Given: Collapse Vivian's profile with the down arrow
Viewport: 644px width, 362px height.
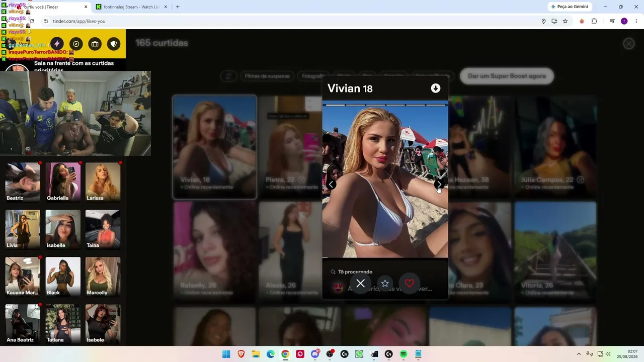Looking at the screenshot, I should (436, 88).
